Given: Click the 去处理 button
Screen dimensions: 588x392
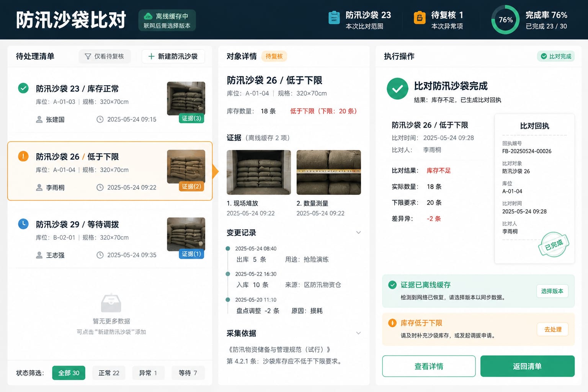Looking at the screenshot, I should pos(553,329).
